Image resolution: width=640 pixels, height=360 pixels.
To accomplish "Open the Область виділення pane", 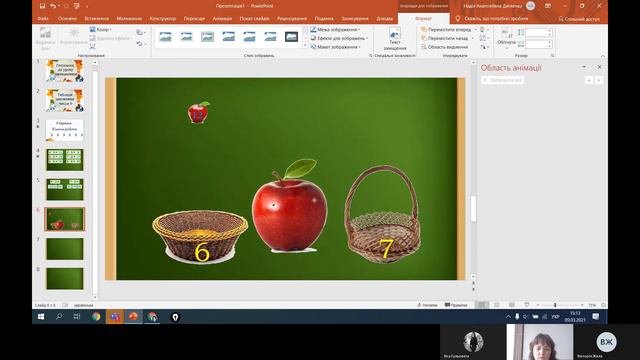I will click(444, 47).
